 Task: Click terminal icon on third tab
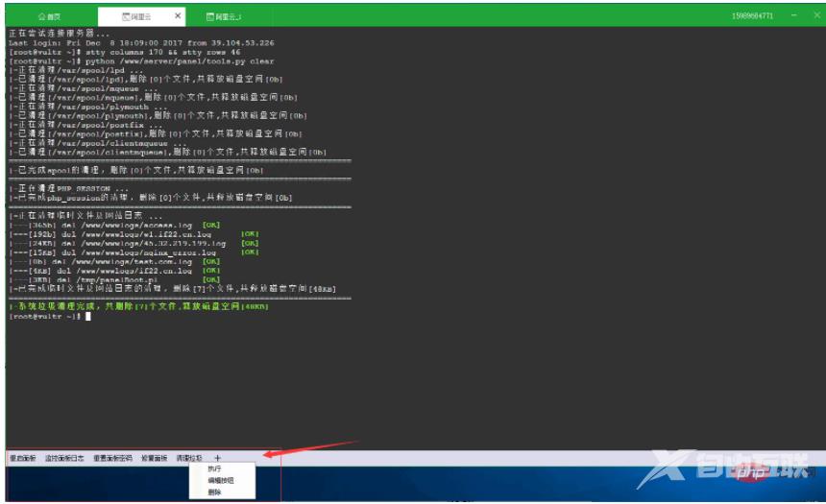click(210, 17)
